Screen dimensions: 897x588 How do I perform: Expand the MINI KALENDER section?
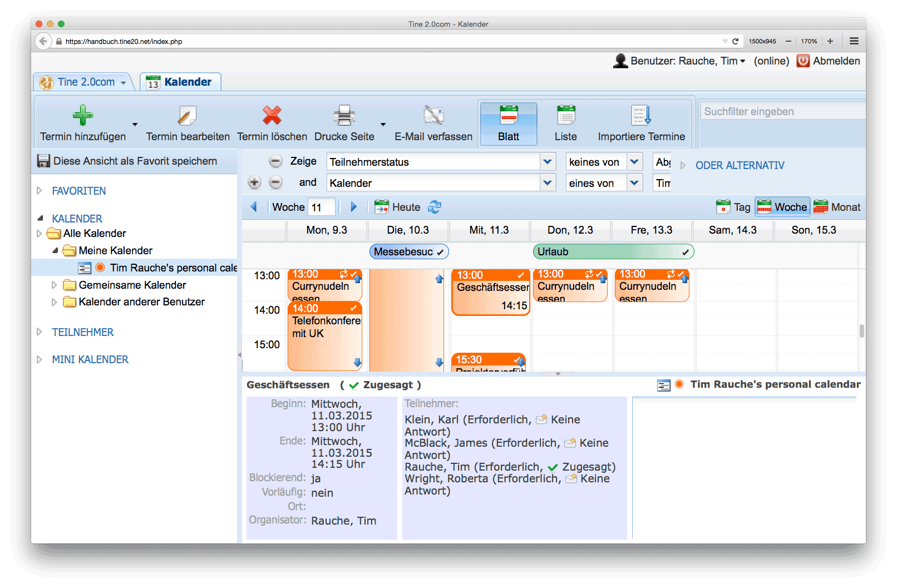[x=40, y=359]
